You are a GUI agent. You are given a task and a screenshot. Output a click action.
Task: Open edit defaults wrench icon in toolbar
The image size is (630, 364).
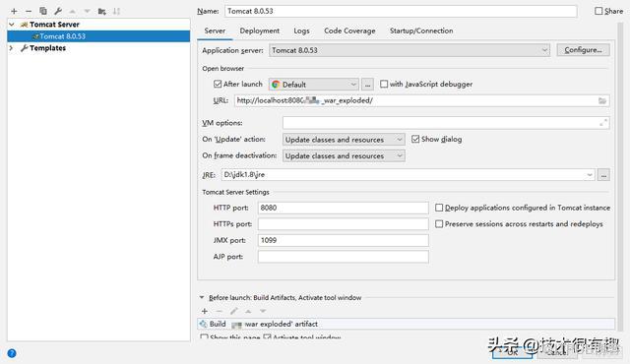coord(58,11)
